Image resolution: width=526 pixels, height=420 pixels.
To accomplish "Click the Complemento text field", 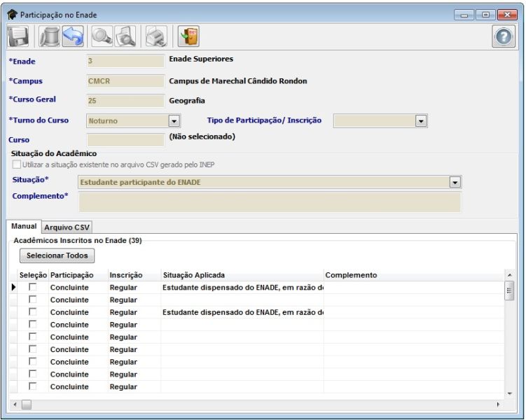I will click(x=270, y=202).
